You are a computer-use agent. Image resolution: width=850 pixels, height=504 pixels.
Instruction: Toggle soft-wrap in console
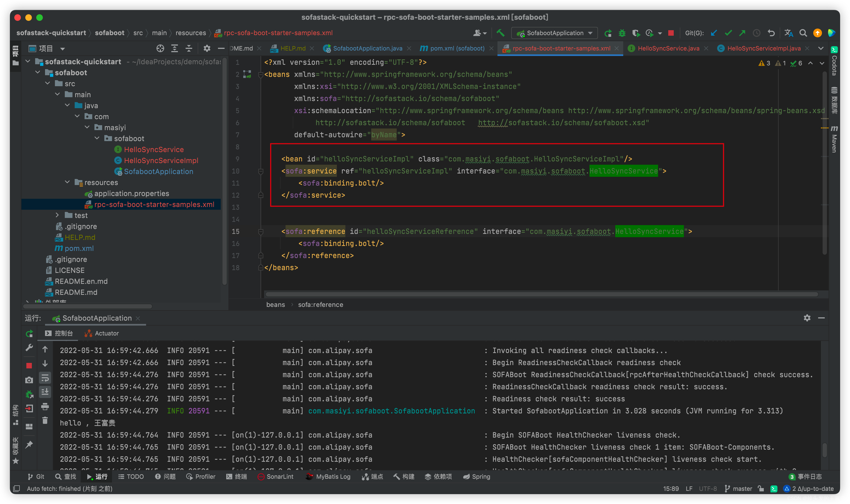45,378
